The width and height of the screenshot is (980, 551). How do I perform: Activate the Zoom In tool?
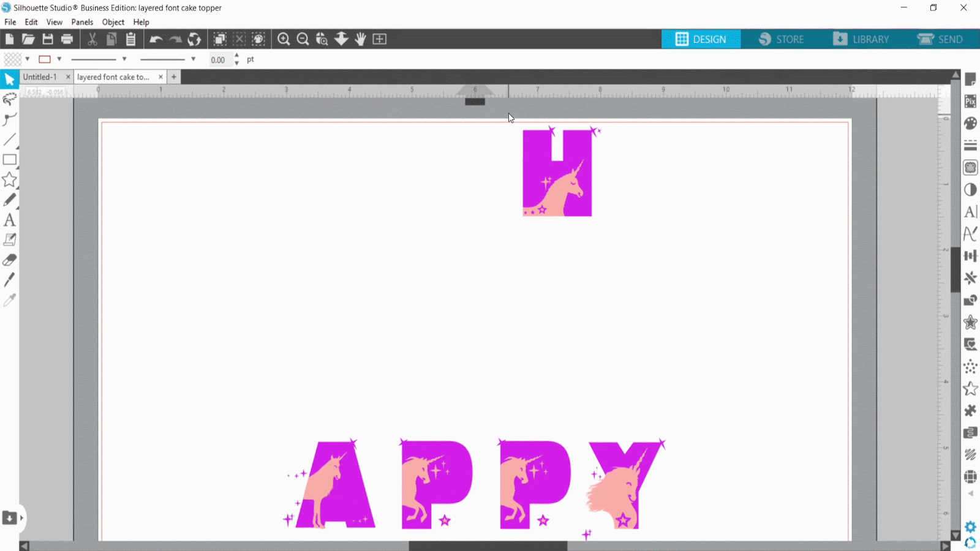click(x=283, y=39)
